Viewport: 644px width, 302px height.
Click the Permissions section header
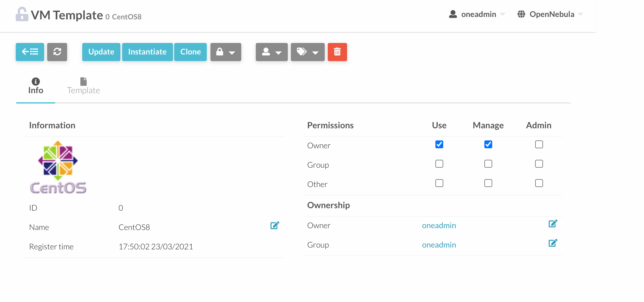point(330,125)
